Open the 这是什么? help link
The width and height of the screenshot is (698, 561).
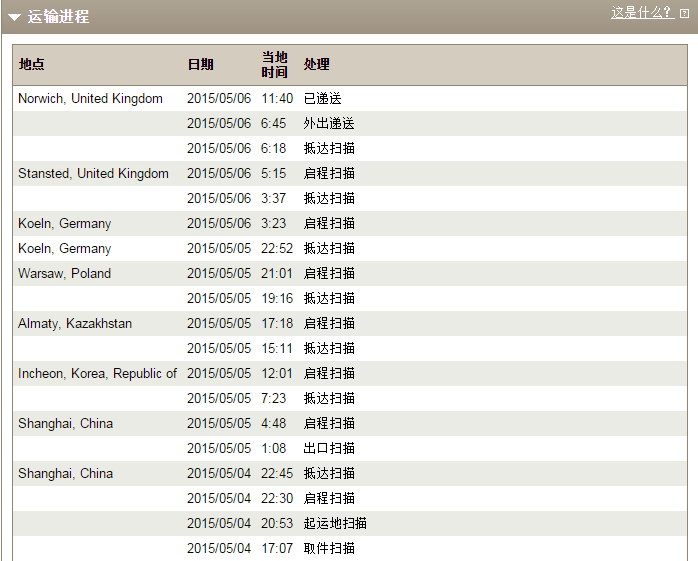click(640, 13)
